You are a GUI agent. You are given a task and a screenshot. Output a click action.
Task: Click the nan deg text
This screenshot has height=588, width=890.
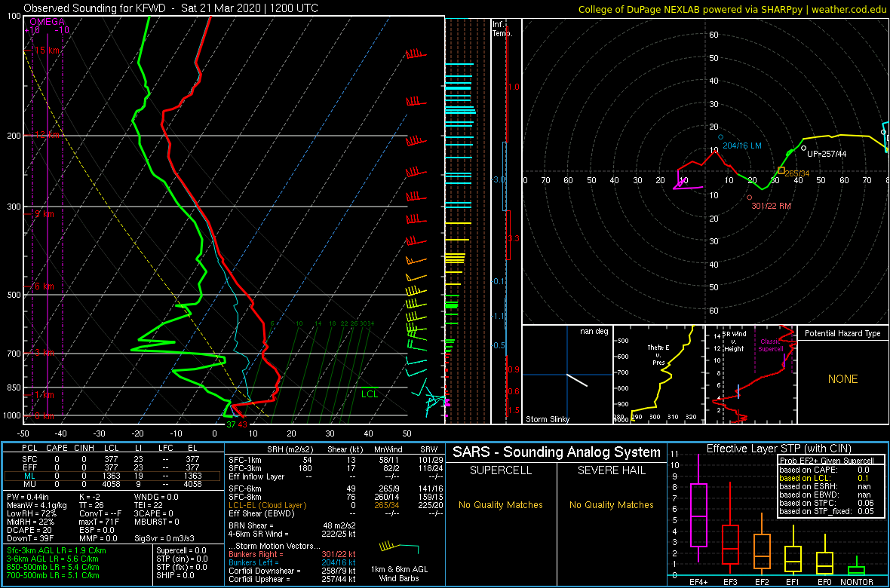pyautogui.click(x=594, y=332)
